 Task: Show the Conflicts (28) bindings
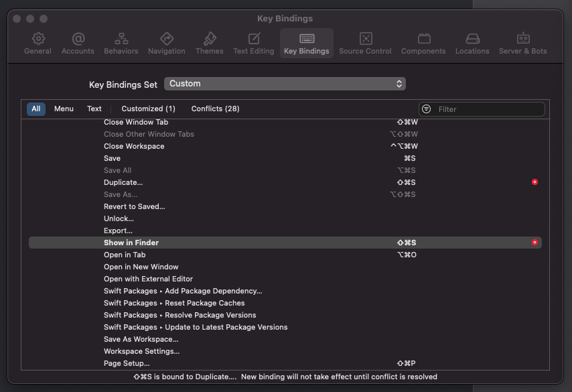click(x=215, y=109)
